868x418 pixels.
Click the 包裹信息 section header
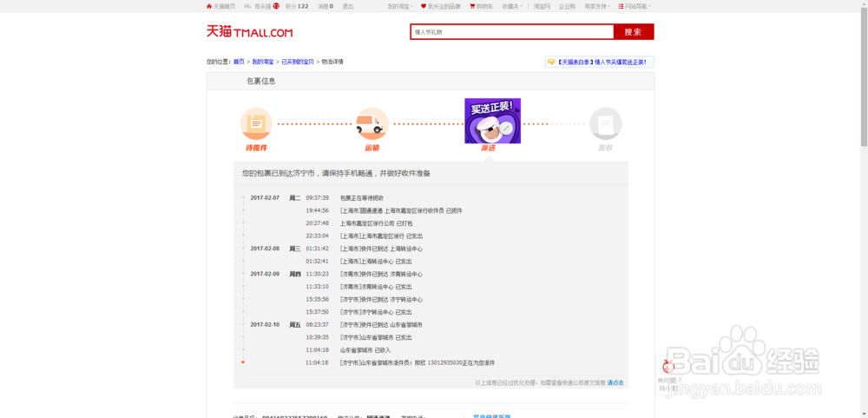(x=261, y=81)
